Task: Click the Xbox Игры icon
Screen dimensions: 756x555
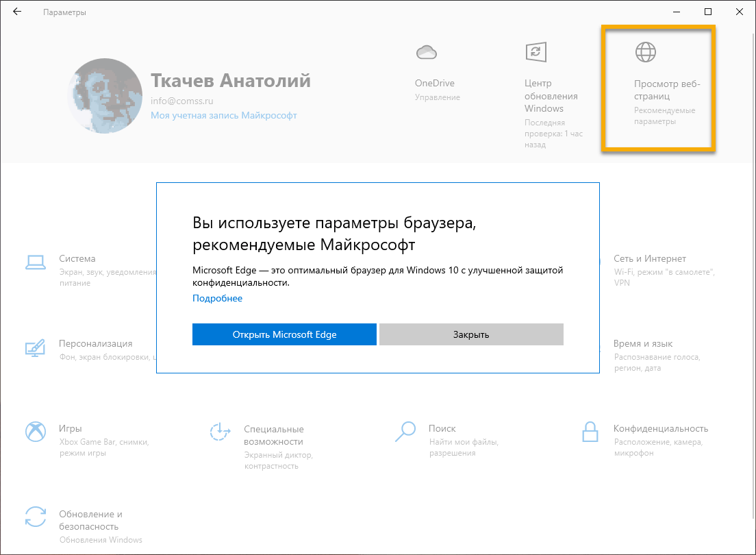Action: click(x=36, y=432)
